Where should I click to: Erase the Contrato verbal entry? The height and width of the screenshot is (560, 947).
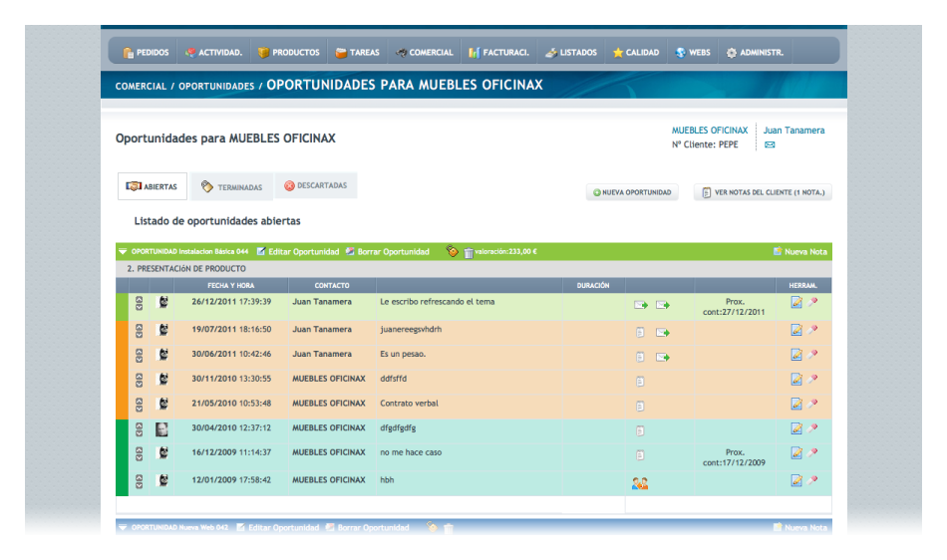812,404
